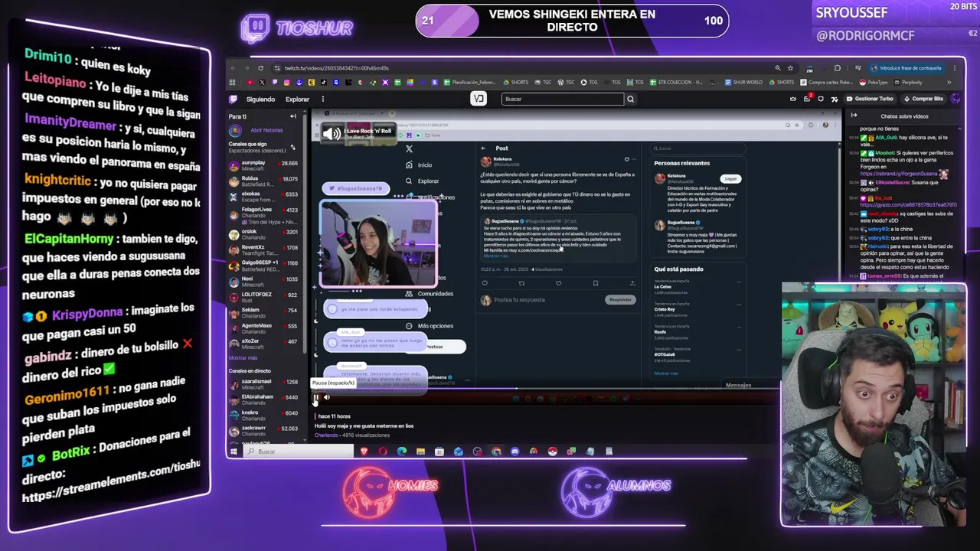Like the Kelekura post heart icon
Image resolution: width=980 pixels, height=551 pixels.
[x=558, y=284]
